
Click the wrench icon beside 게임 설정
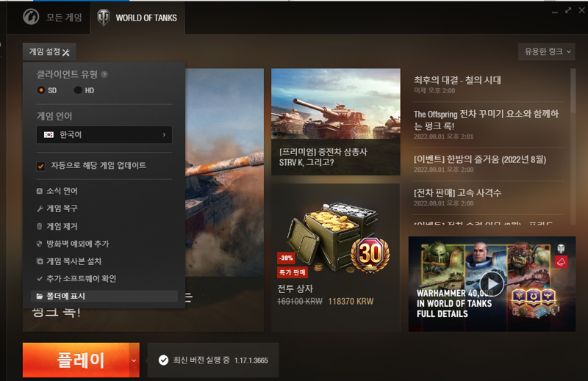(66, 52)
